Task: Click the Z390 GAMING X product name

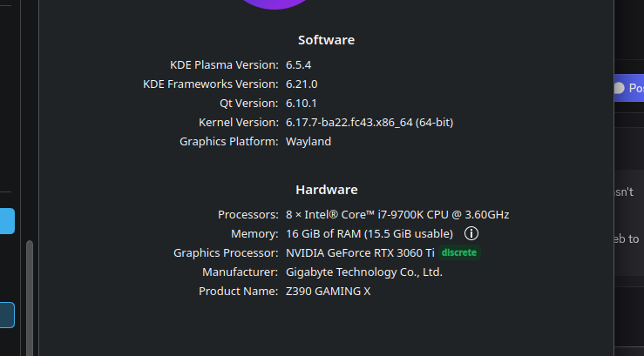Action: coord(328,291)
